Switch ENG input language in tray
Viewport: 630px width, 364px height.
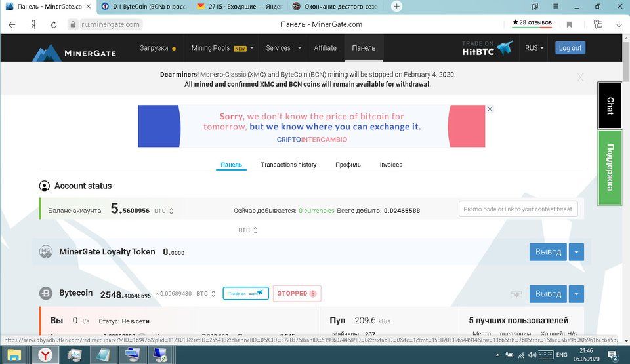(562, 355)
